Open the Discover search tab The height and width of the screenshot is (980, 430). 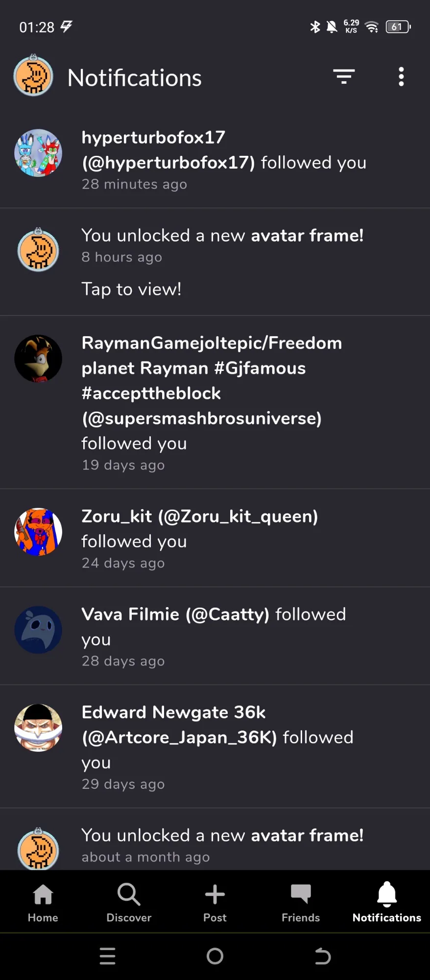129,903
